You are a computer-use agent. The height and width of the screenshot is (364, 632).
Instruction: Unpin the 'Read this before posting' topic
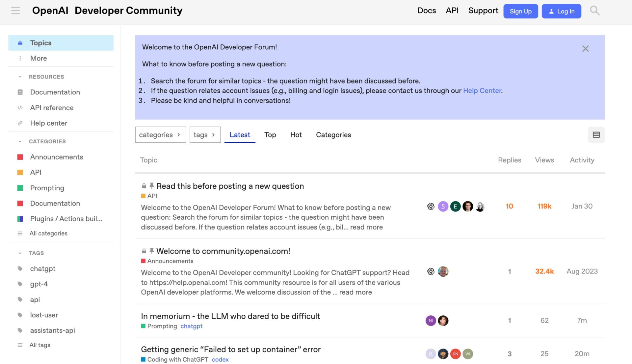click(151, 185)
